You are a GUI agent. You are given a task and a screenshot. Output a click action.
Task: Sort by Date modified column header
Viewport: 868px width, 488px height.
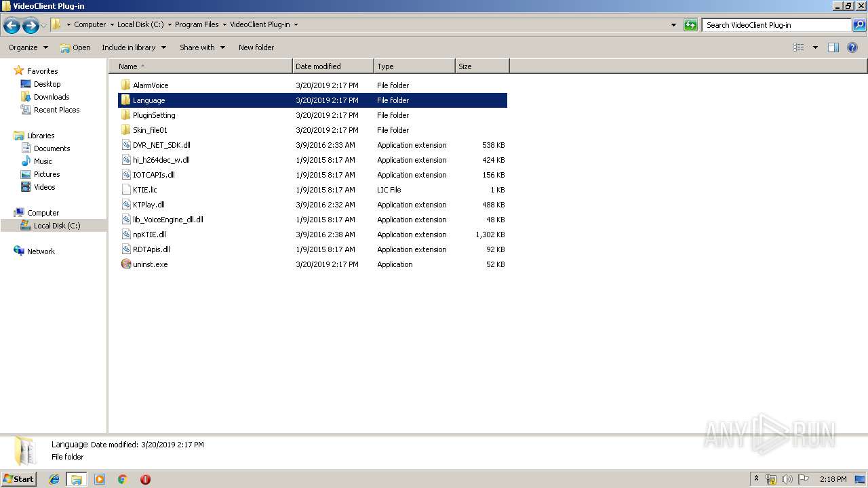pyautogui.click(x=333, y=66)
